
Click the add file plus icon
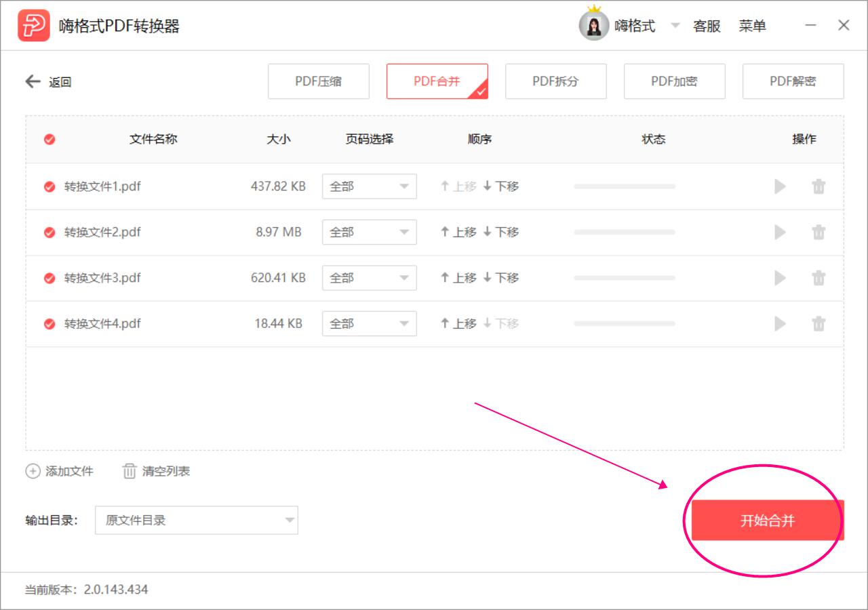(33, 471)
